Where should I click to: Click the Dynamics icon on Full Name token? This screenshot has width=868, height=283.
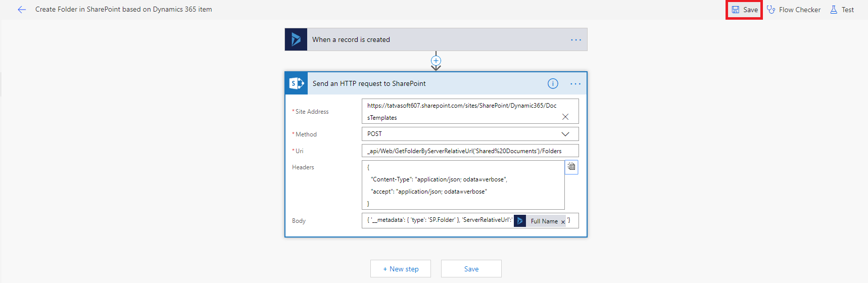(x=520, y=221)
